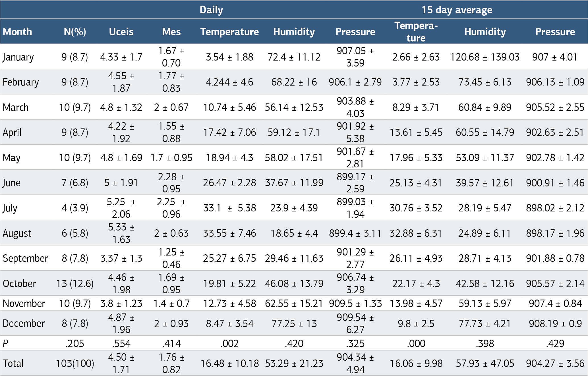Click the 4 (3.9) July count cell
The height and width of the screenshot is (376, 588).
(x=75, y=208)
